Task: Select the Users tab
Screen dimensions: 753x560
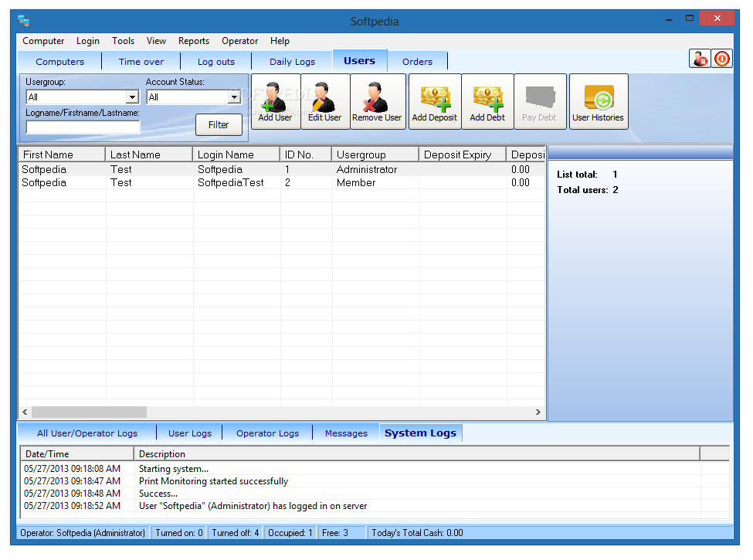Action: click(360, 60)
